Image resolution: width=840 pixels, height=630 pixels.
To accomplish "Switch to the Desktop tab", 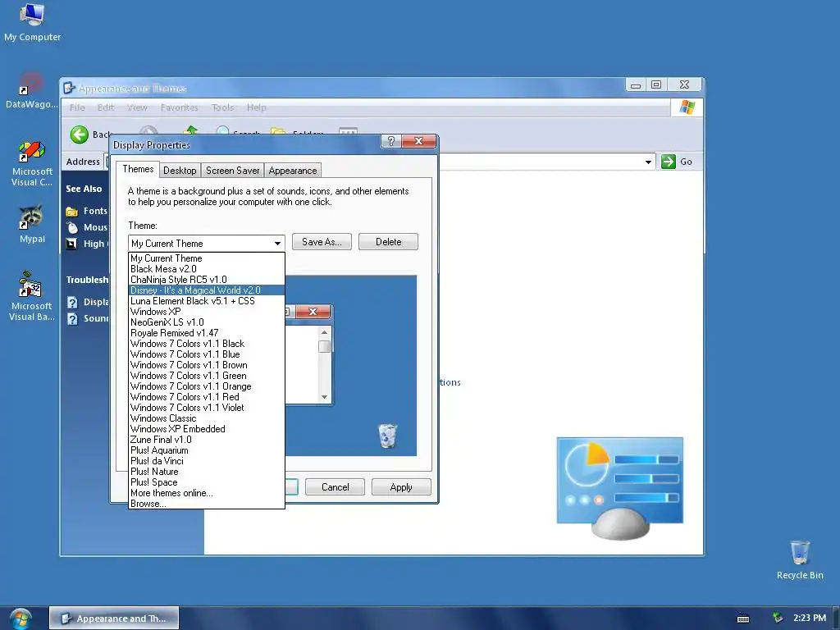I will pyautogui.click(x=180, y=171).
